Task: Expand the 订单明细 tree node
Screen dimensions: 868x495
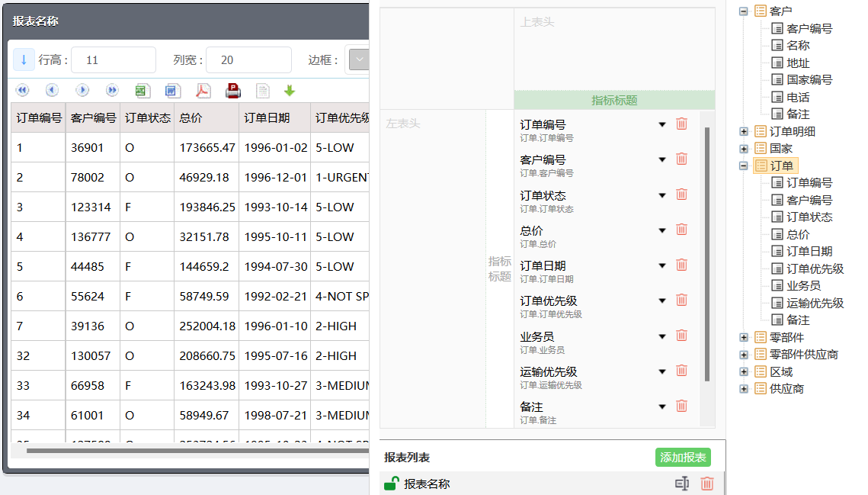Action: pyautogui.click(x=744, y=131)
